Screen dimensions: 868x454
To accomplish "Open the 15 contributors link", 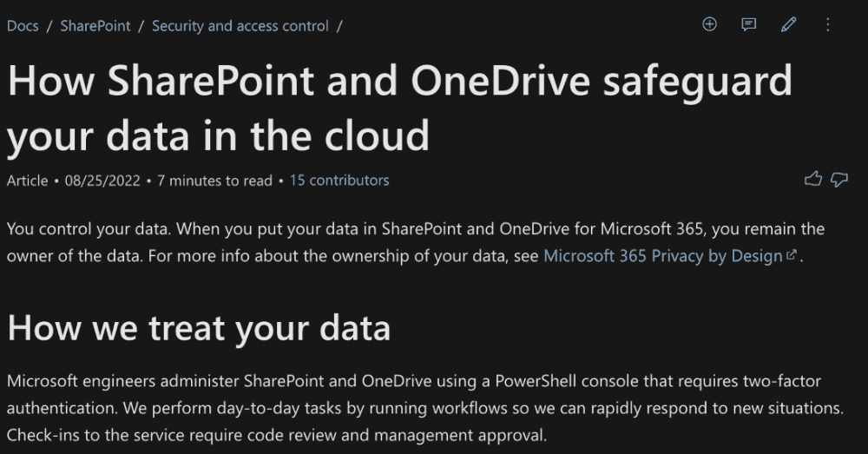I will coord(339,181).
